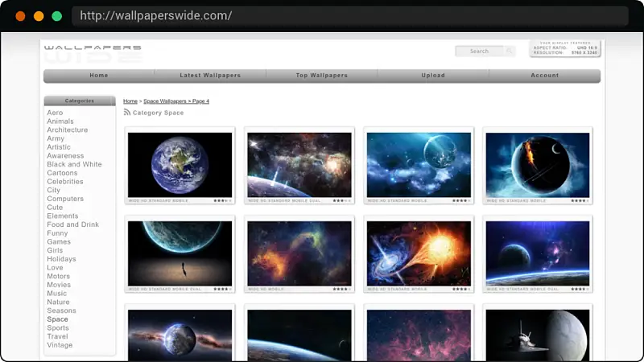Image resolution: width=644 pixels, height=362 pixels.
Task: Open the dark Earth horizon wallpaper
Action: click(299, 335)
